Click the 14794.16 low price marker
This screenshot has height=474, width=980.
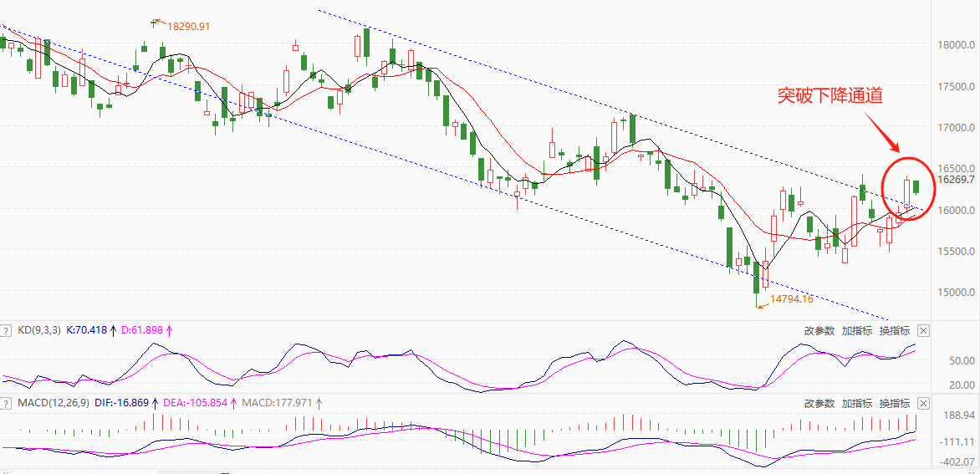(x=791, y=298)
